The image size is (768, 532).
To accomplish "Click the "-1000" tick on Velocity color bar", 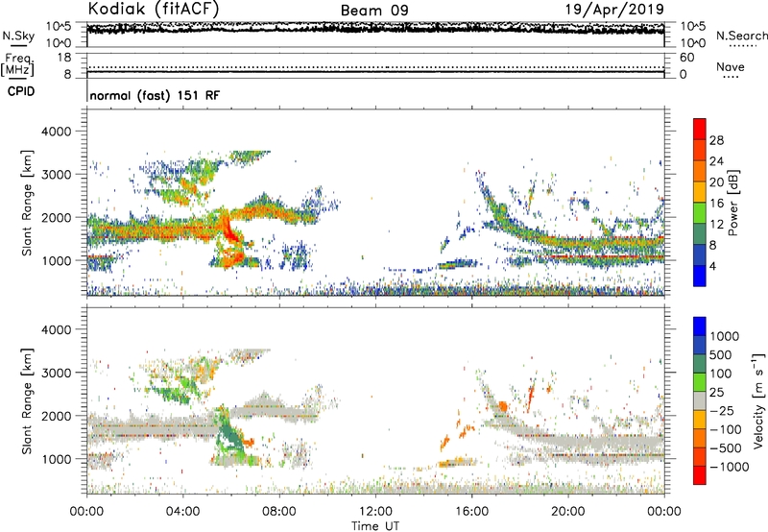I will point(730,467).
